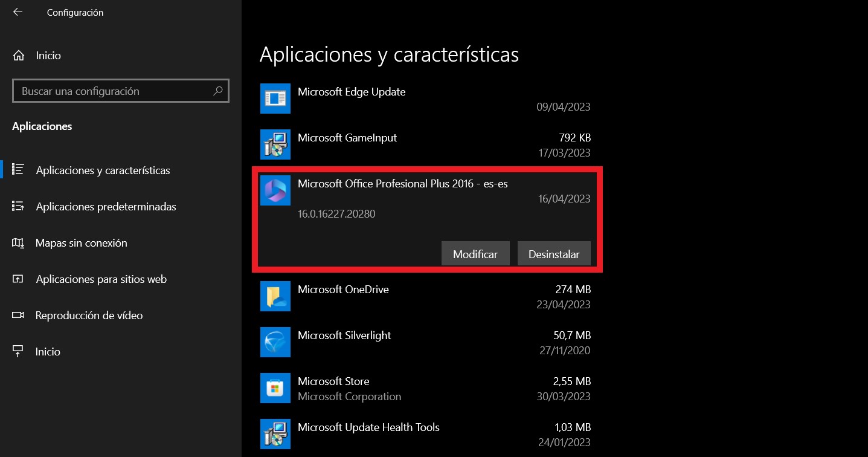The image size is (868, 457).
Task: Click the bottom Inicio startup icon
Action: (18, 351)
